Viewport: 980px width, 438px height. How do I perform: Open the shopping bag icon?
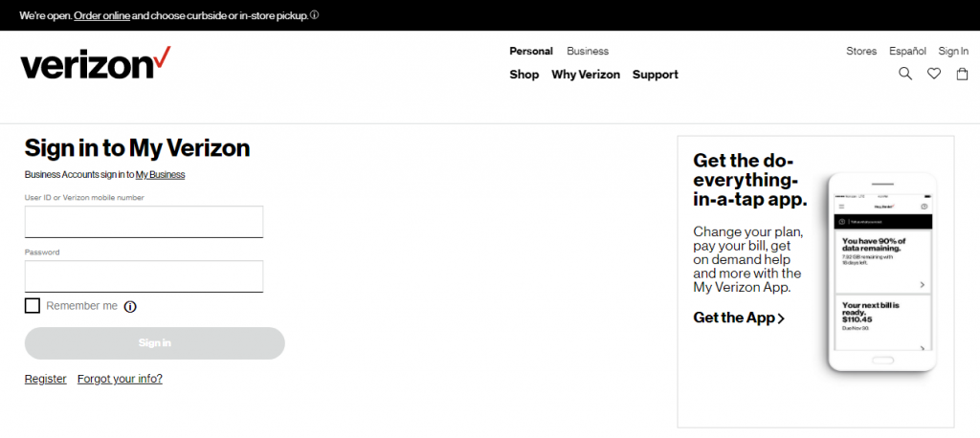pos(963,74)
